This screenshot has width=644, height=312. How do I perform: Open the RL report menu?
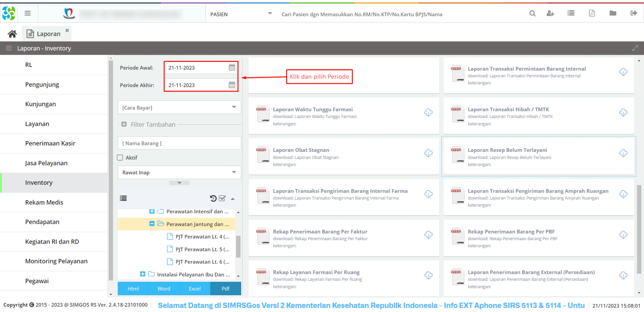(x=54, y=65)
